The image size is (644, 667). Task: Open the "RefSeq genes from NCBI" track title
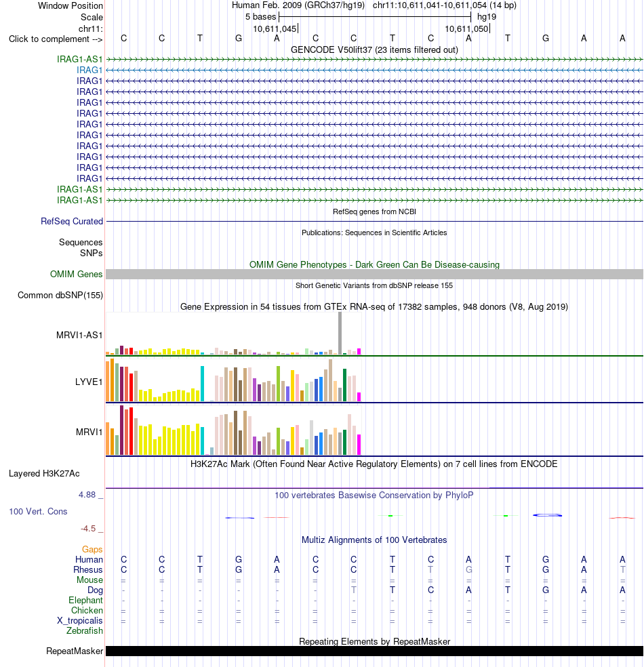374,211
